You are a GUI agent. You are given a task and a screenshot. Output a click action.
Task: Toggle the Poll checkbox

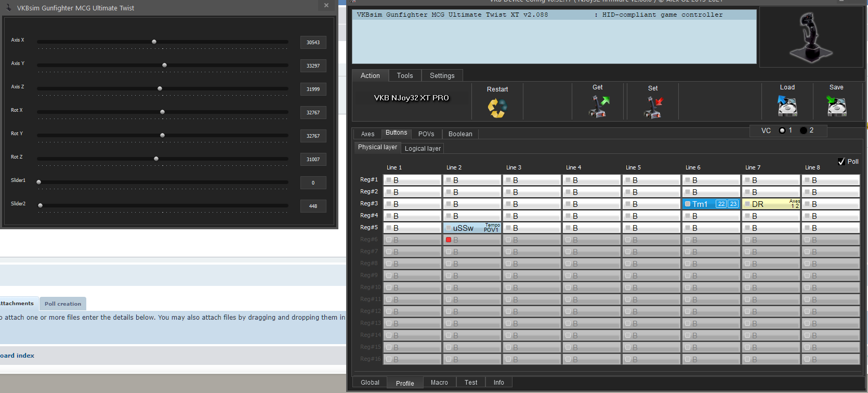tap(841, 162)
